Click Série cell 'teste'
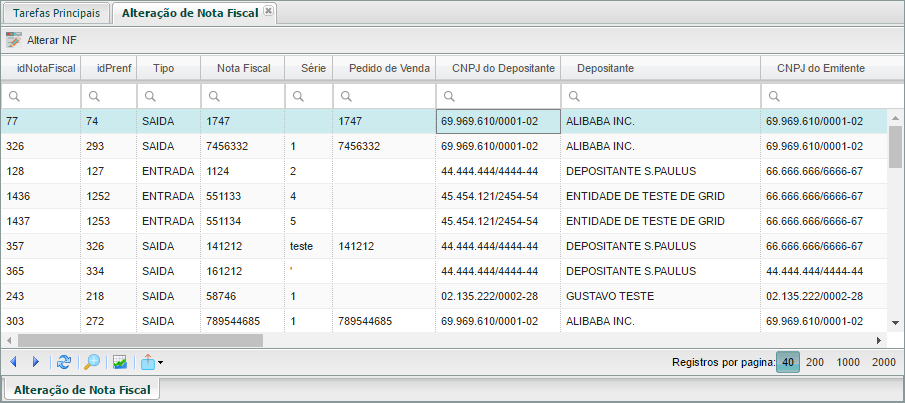 click(x=309, y=246)
